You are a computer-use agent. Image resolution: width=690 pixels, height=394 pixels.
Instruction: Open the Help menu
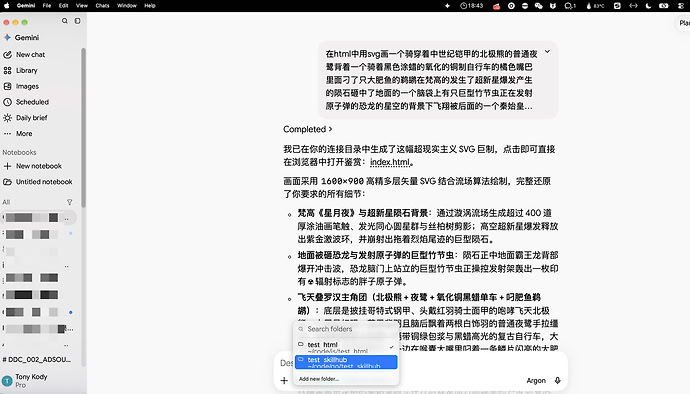pos(150,6)
